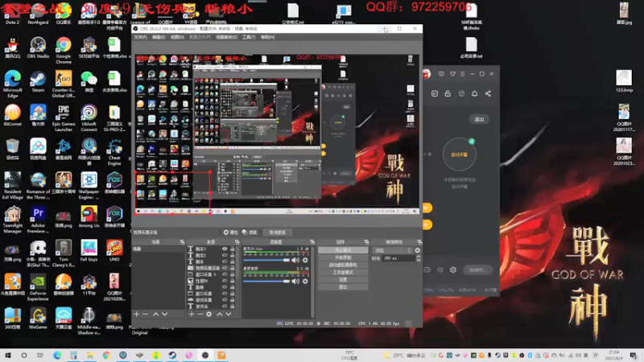Click the eye icon in streaming assistant footer
Image resolution: width=644 pixels, height=362 pixels.
point(440,269)
